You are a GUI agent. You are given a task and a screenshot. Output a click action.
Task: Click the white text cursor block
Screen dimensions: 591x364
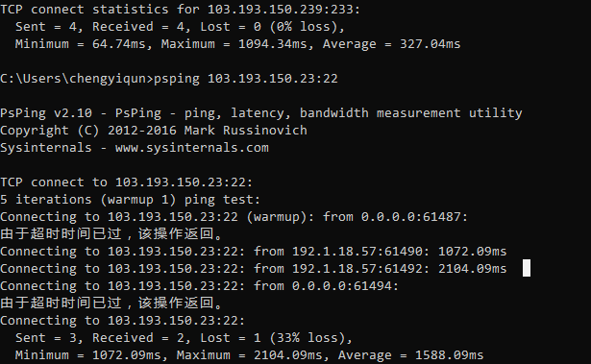[527, 268]
